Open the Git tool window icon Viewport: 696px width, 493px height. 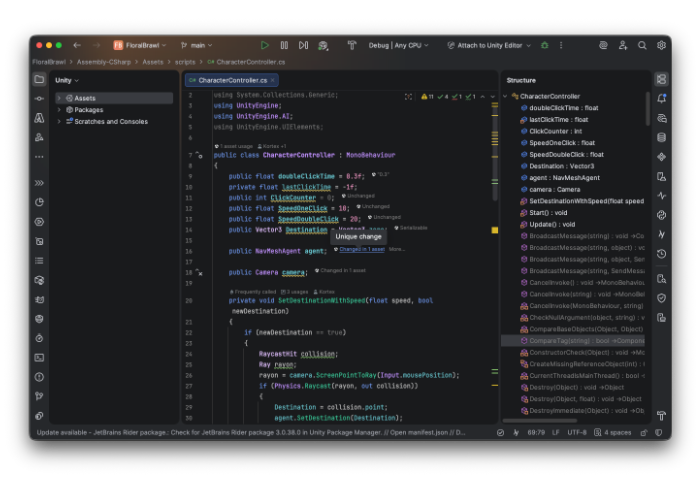[39, 396]
